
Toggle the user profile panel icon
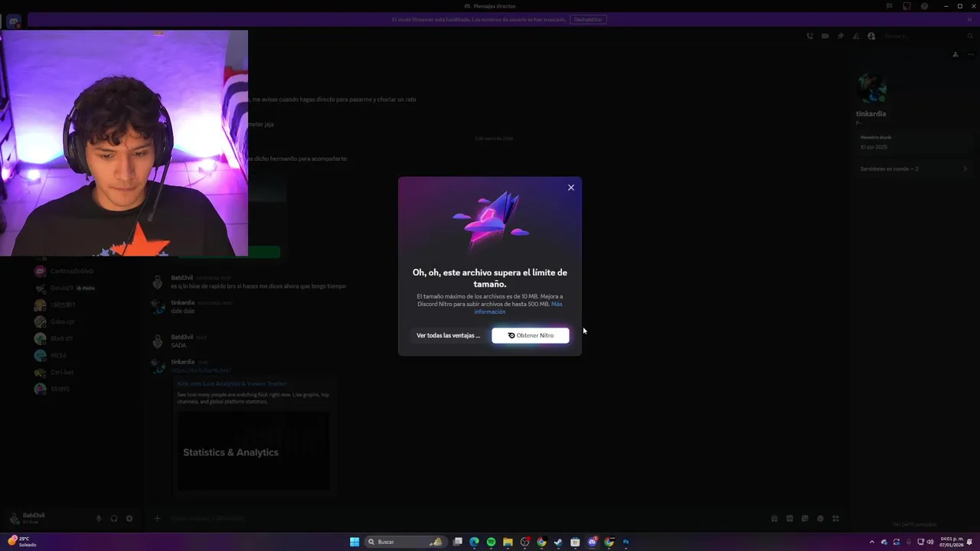coord(871,36)
